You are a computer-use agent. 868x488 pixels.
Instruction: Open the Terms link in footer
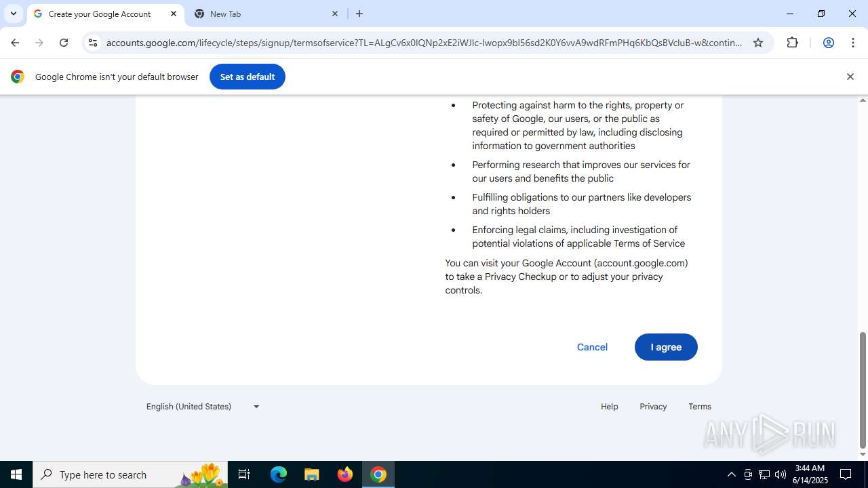pyautogui.click(x=700, y=407)
